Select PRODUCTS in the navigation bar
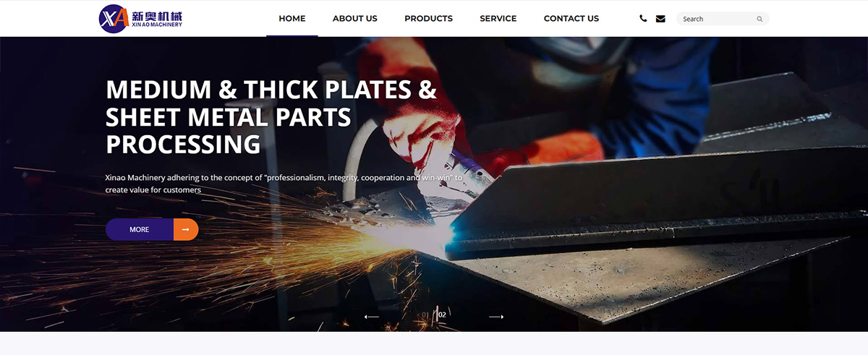This screenshot has width=868, height=355. (428, 19)
